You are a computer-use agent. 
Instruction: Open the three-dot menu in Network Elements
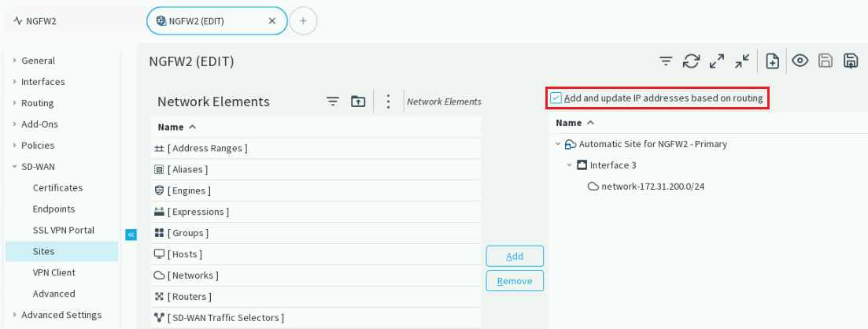388,102
